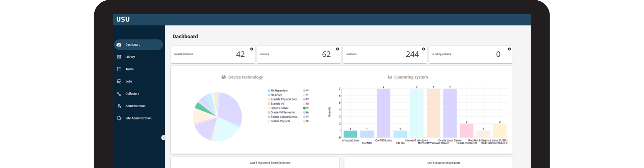Toggle AIX Hypervisor legend entry
The height and width of the screenshot is (168, 644).
[x=278, y=91]
